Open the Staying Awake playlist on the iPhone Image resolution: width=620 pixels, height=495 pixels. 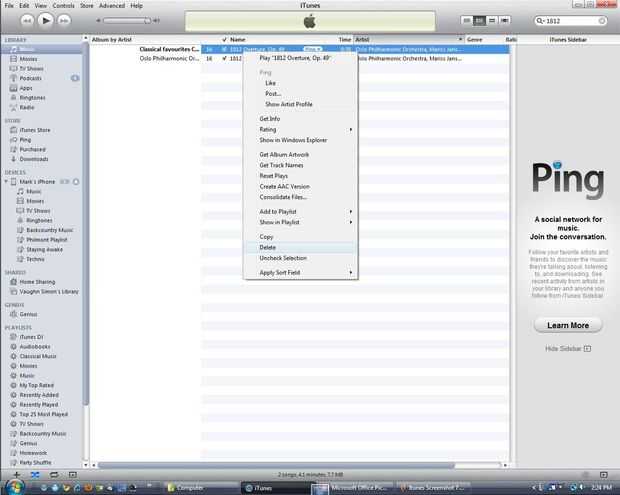[x=44, y=249]
